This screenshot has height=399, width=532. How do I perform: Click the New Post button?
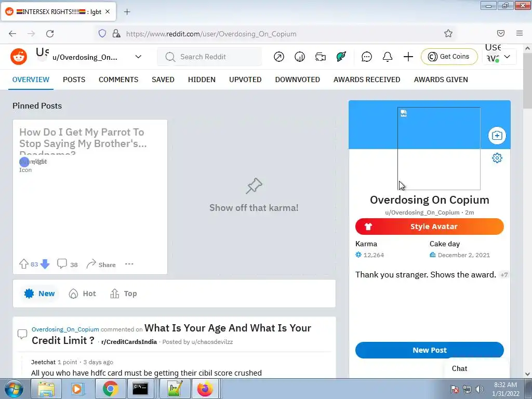[430, 350]
